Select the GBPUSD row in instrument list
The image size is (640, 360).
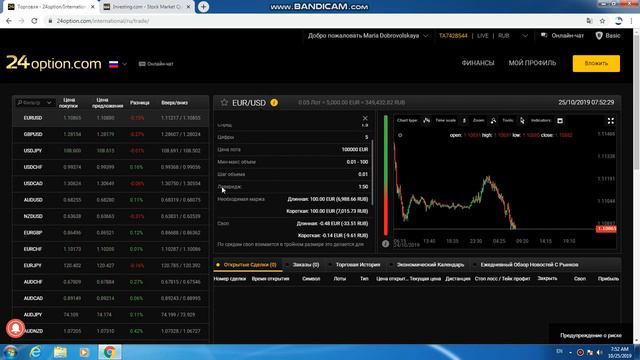tap(111, 134)
